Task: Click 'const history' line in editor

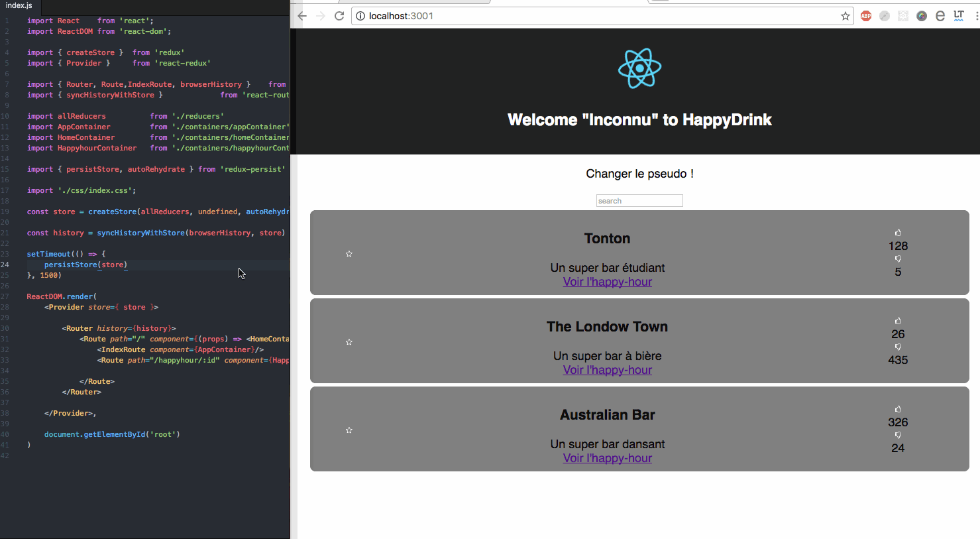Action: [x=156, y=233]
